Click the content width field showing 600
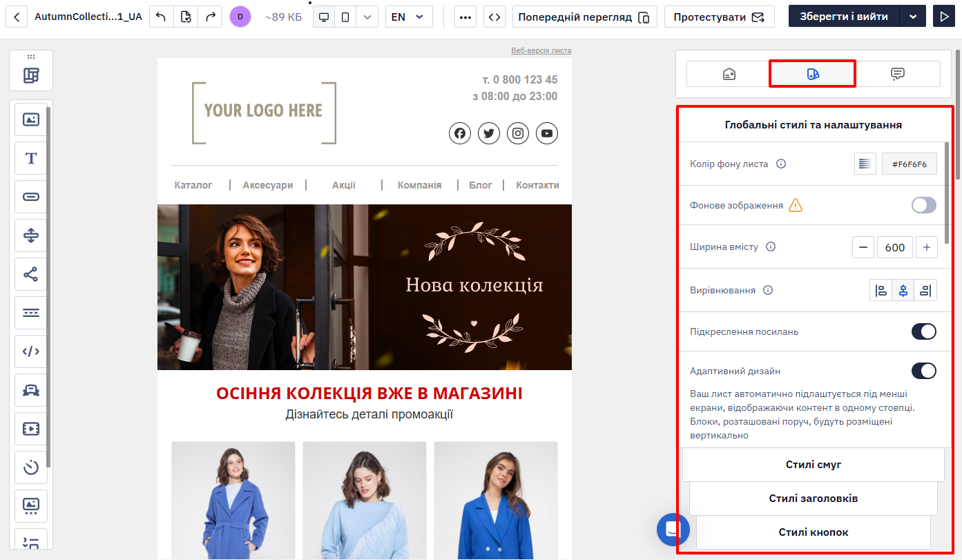 pyautogui.click(x=895, y=247)
